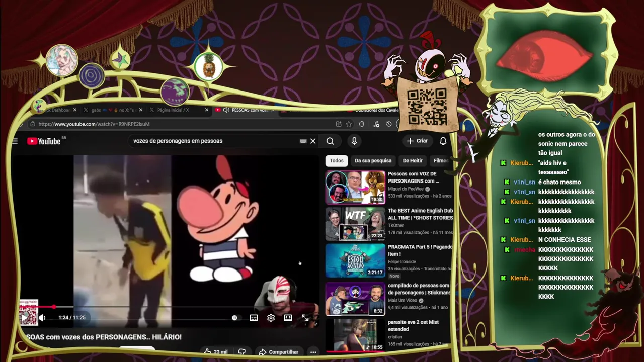Open the TKOther channel link
Image resolution: width=644 pixels, height=362 pixels.
(396, 225)
